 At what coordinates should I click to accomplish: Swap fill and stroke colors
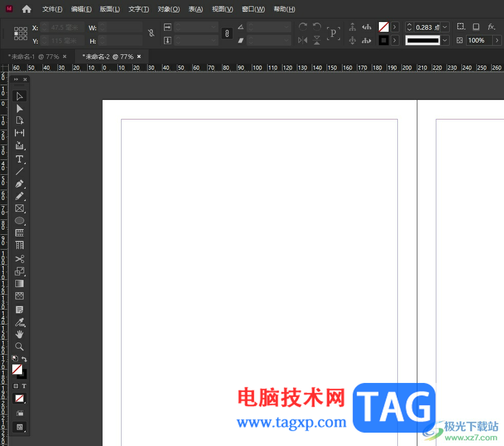[24, 359]
